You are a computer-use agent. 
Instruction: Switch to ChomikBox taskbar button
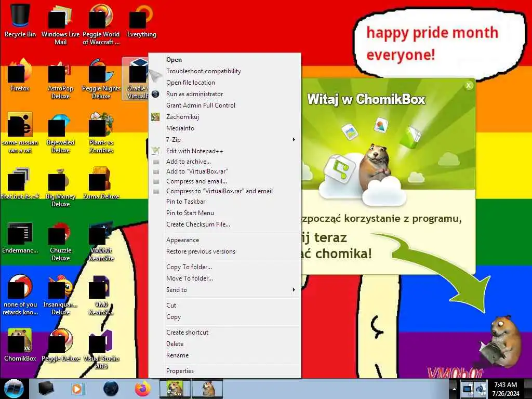(175, 389)
